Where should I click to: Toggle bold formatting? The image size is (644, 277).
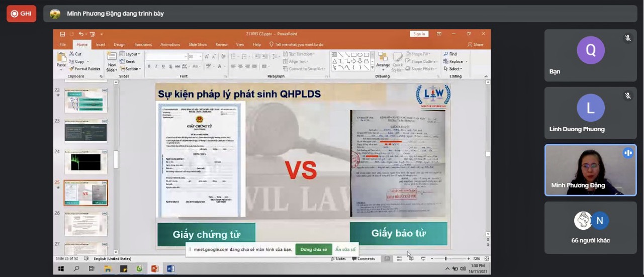click(149, 66)
